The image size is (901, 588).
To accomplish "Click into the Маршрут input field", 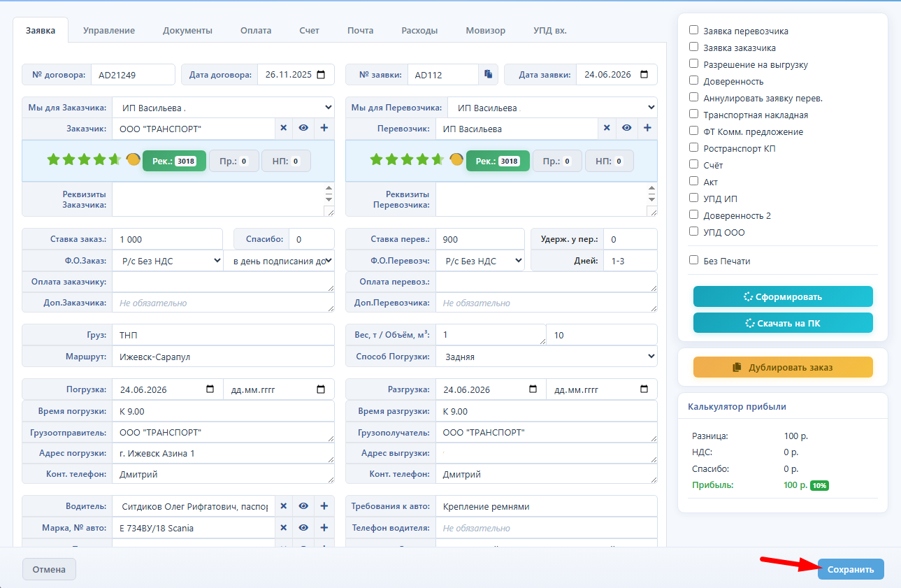I will click(x=224, y=357).
